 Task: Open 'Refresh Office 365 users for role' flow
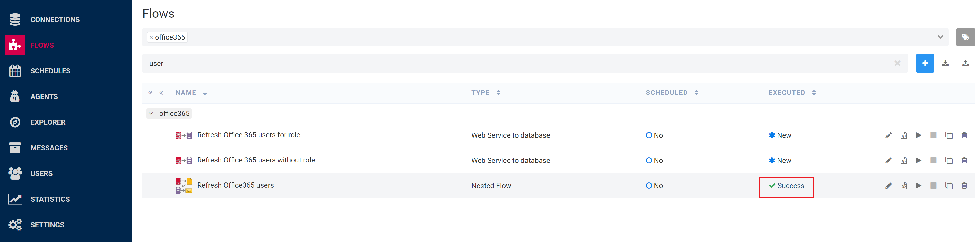coord(249,135)
